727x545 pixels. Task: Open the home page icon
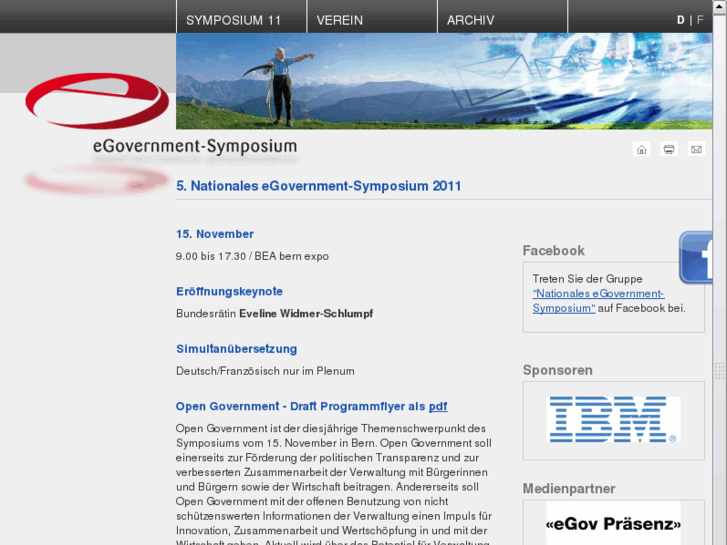[x=641, y=149]
